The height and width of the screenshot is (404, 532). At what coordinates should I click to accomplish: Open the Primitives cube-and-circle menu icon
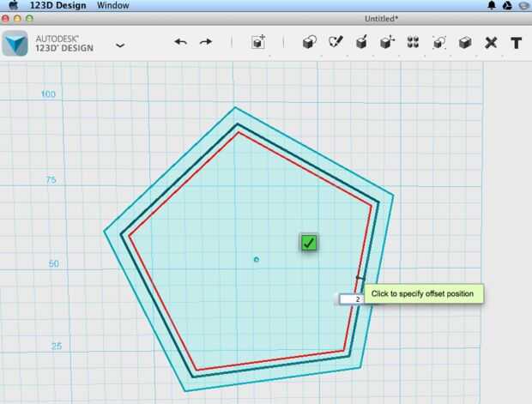click(x=310, y=42)
